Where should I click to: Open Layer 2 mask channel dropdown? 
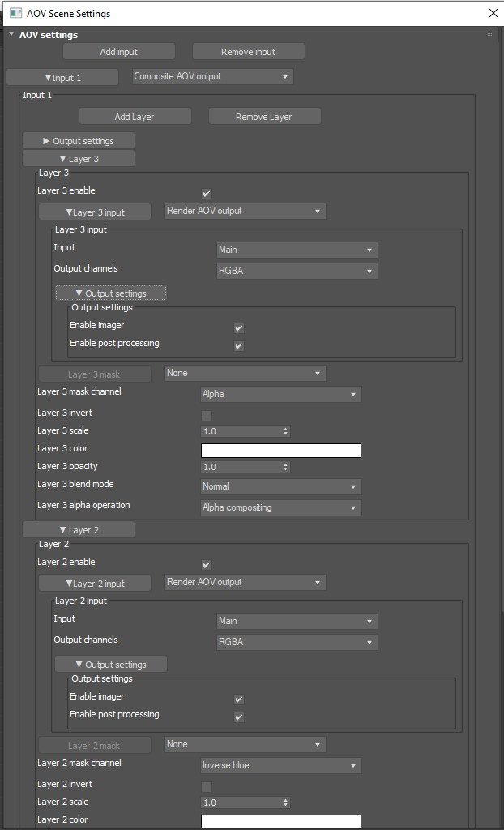pos(280,766)
